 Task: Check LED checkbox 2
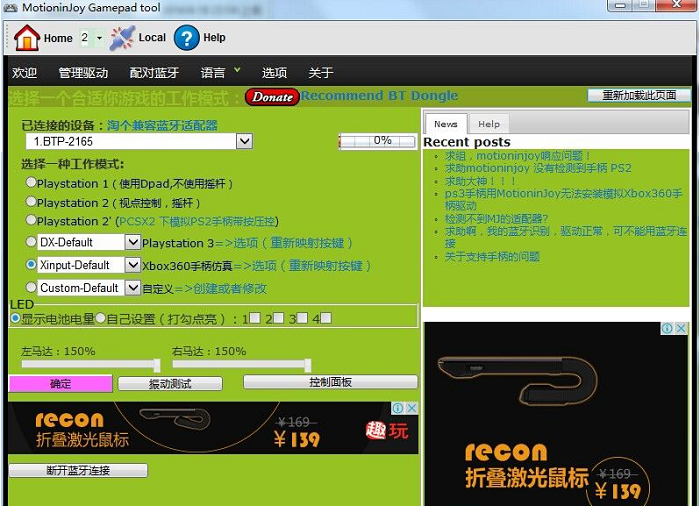(278, 318)
